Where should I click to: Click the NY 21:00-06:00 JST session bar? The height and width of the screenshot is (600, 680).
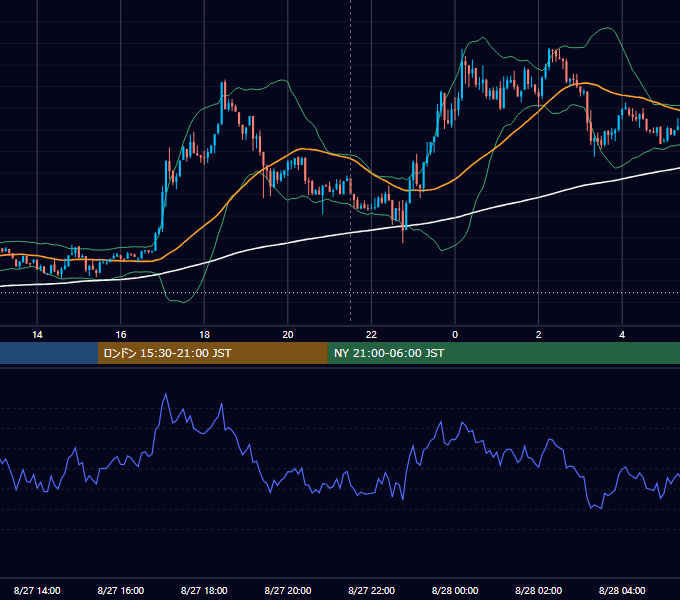[x=503, y=353]
